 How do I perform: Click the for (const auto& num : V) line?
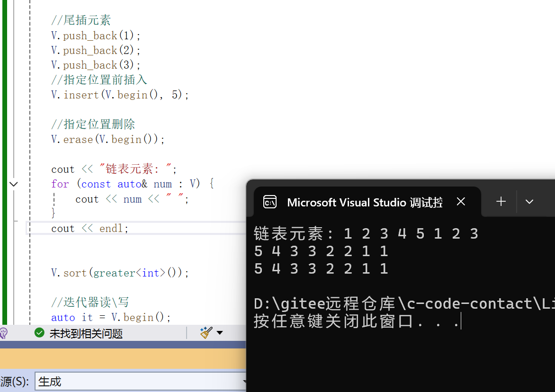[x=133, y=184]
